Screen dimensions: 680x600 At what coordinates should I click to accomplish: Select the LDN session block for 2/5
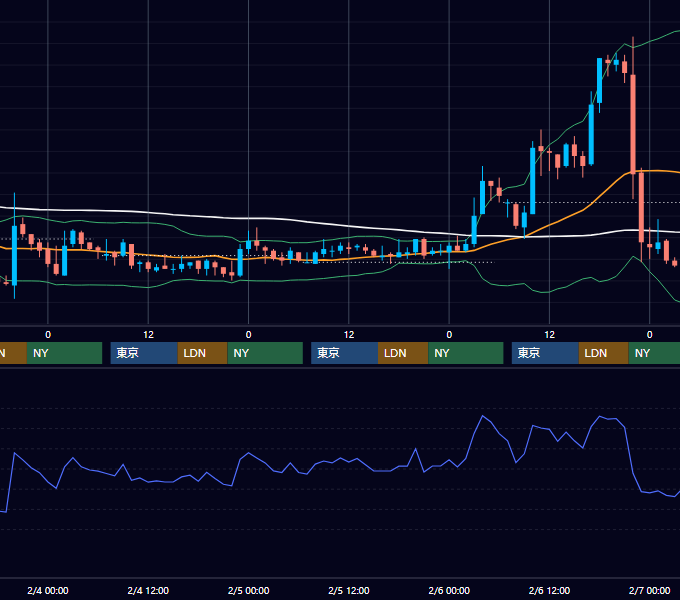tap(403, 353)
